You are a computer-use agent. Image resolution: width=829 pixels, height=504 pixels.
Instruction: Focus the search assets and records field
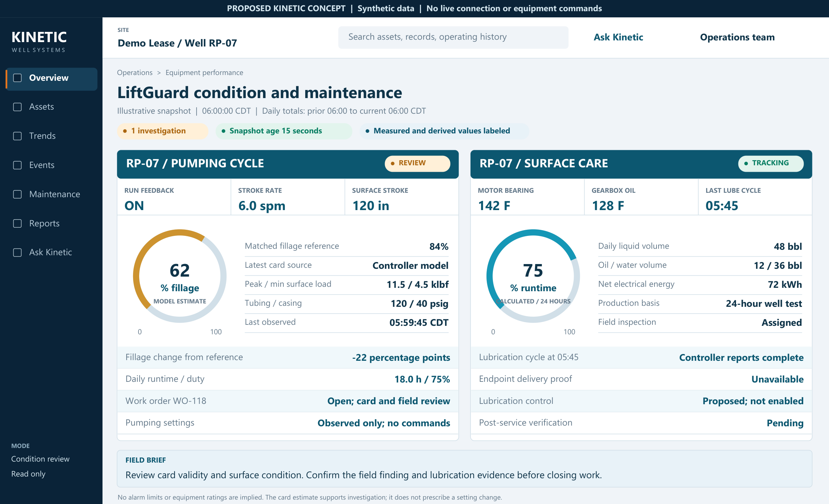coord(453,37)
